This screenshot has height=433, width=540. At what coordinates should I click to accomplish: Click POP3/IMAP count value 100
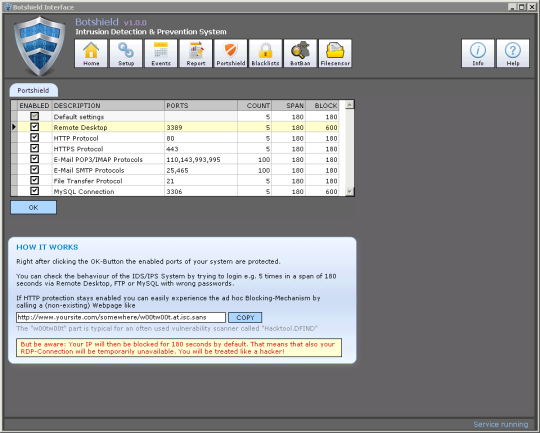tap(255, 159)
